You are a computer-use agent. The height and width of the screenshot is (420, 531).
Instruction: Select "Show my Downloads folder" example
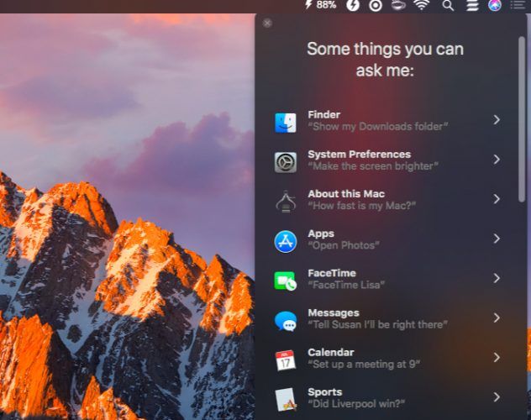(x=378, y=127)
